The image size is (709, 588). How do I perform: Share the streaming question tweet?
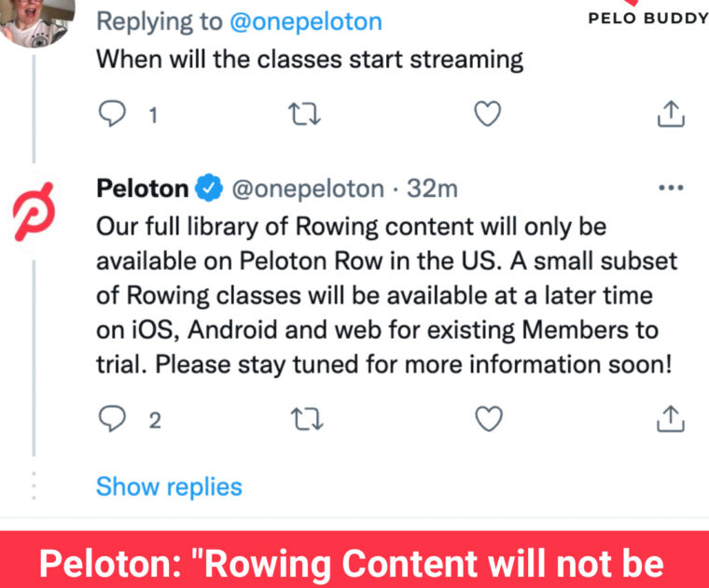(671, 116)
